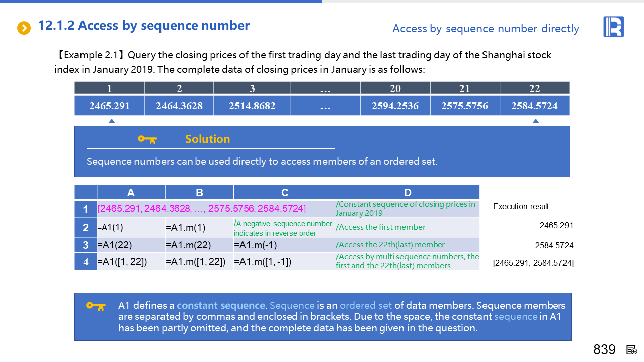Viewport: 644px width, 362px height.
Task: Click the triangle marker under value 2584.5724
Action: point(536,121)
